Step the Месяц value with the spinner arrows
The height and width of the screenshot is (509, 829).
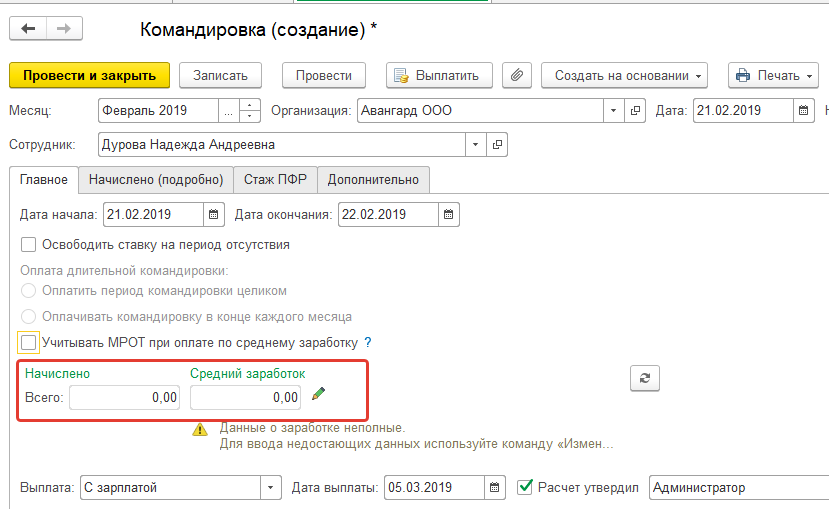[250, 110]
